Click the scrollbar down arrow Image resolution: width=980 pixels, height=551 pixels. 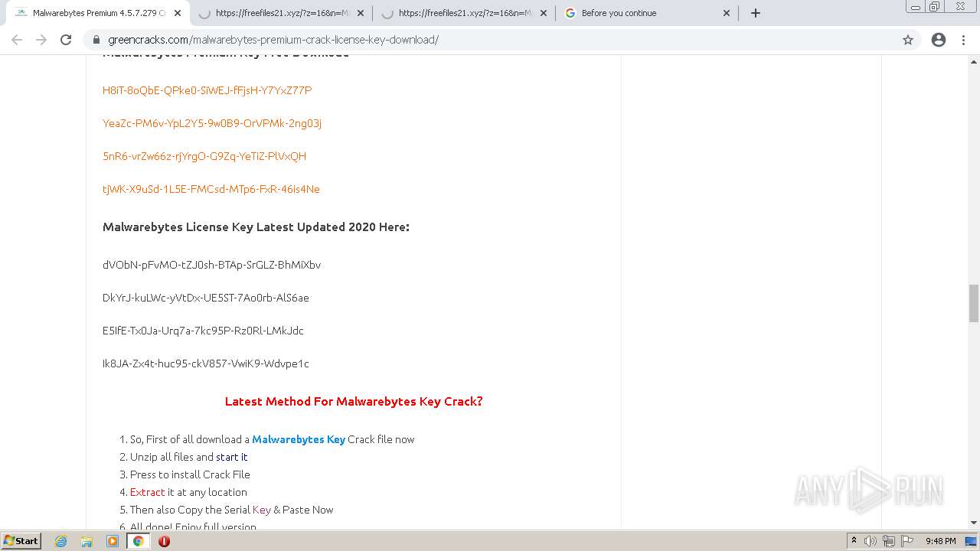974,523
